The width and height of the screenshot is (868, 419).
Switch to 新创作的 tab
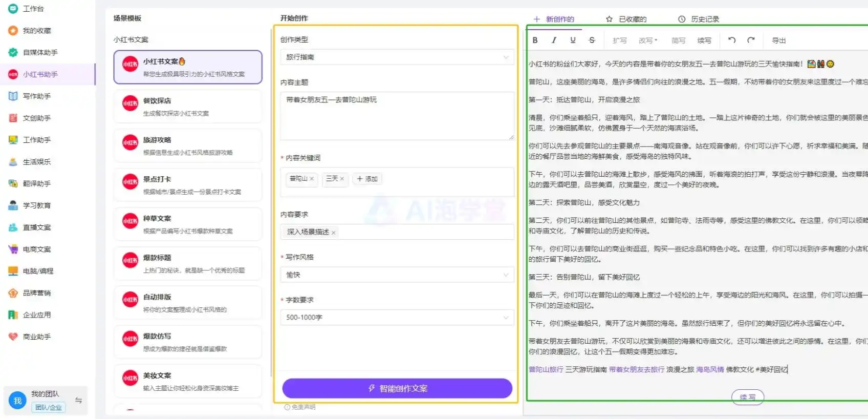pyautogui.click(x=554, y=19)
